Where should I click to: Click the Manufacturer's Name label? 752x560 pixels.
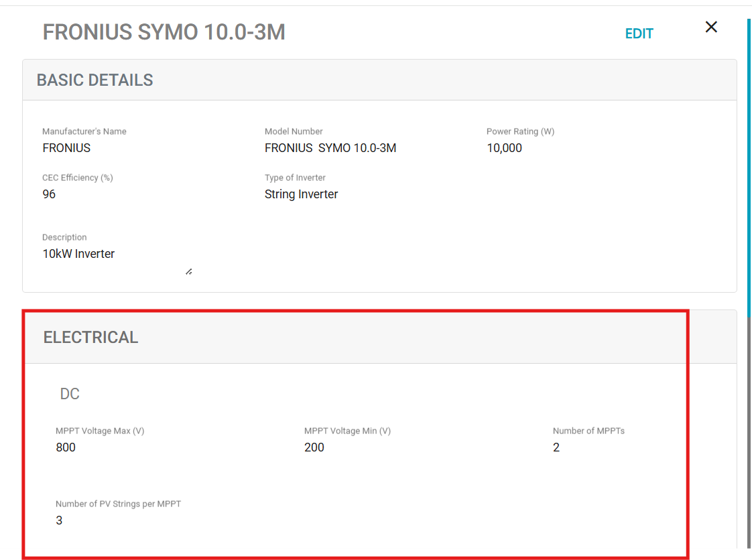[x=84, y=131]
